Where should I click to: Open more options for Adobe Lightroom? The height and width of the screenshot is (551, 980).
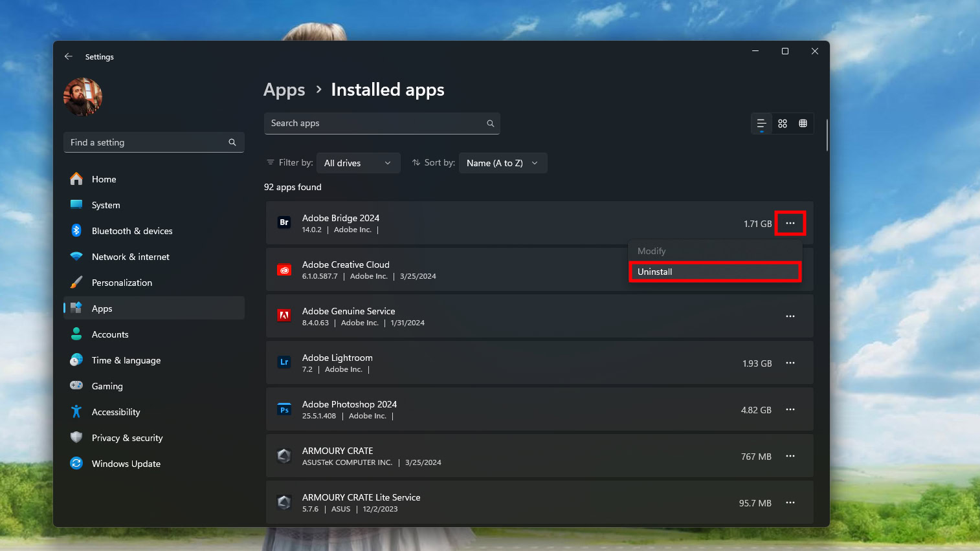pos(790,363)
